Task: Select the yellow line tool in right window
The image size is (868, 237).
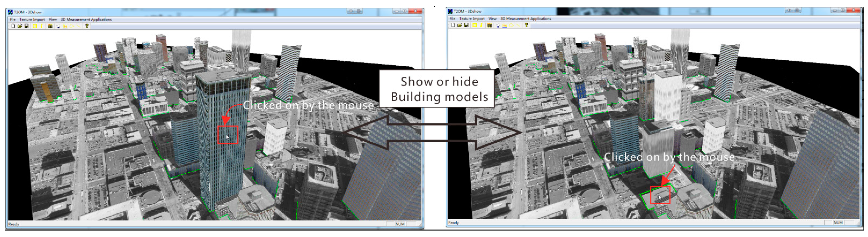Action: [x=518, y=25]
